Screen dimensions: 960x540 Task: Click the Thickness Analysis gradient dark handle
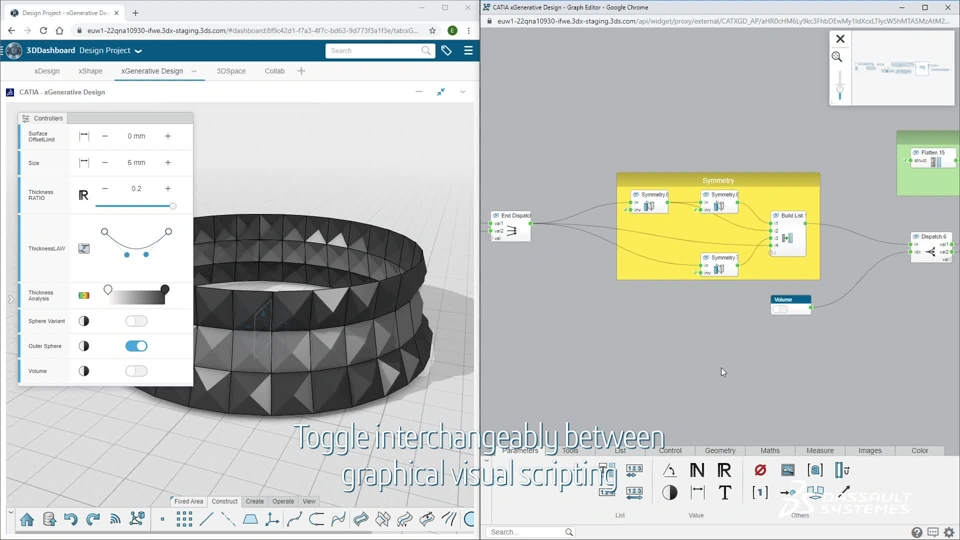tap(165, 290)
